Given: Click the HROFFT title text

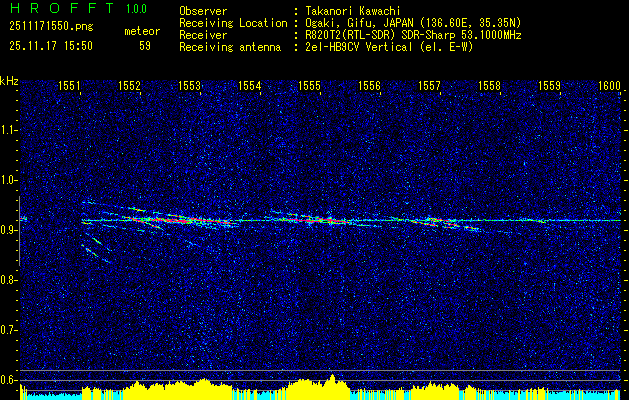Looking at the screenshot, I should coord(61,8).
